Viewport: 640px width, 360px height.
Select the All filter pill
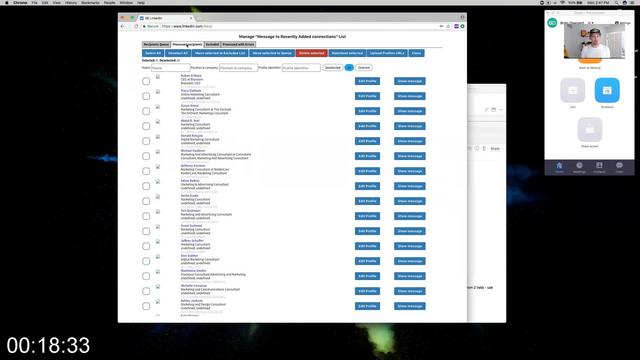tap(349, 68)
